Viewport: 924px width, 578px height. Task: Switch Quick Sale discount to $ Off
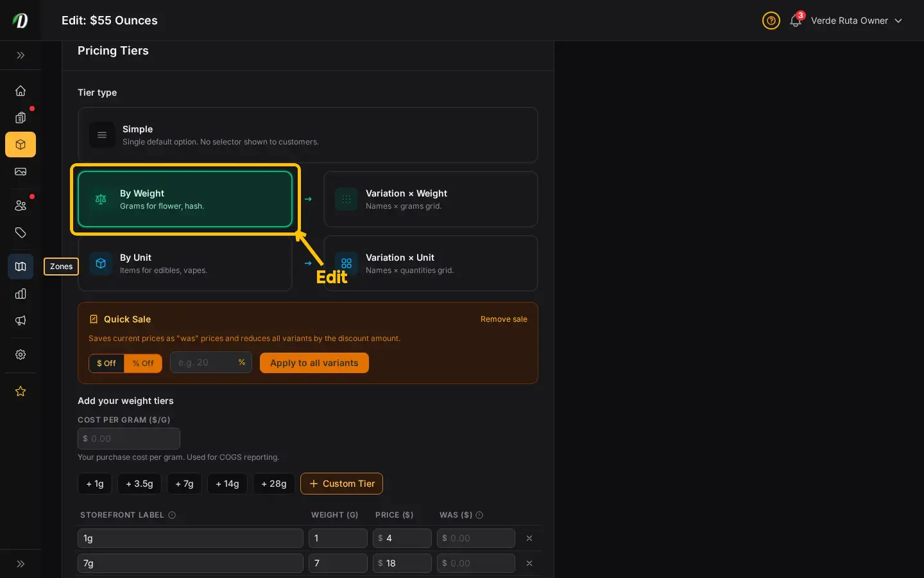107,363
